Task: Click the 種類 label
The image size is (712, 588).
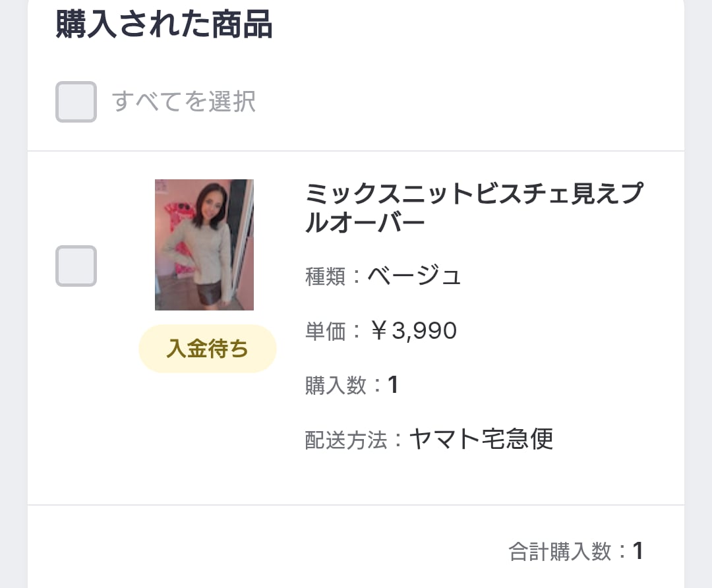Action: [x=326, y=276]
